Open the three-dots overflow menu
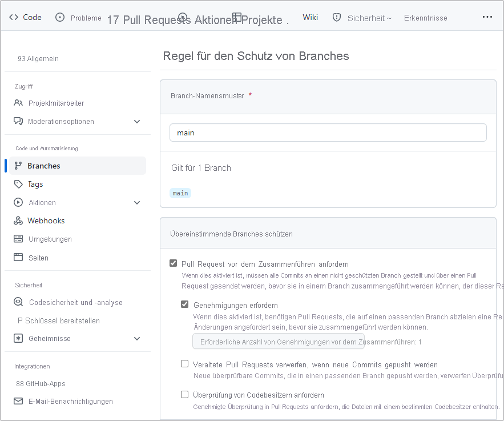This screenshot has width=504, height=421. point(487,17)
